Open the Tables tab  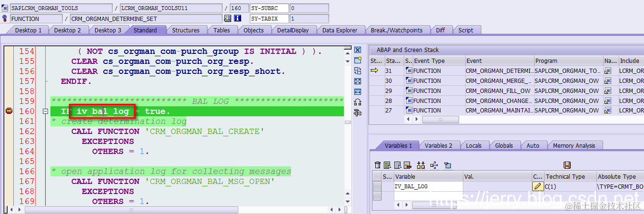[x=222, y=30]
